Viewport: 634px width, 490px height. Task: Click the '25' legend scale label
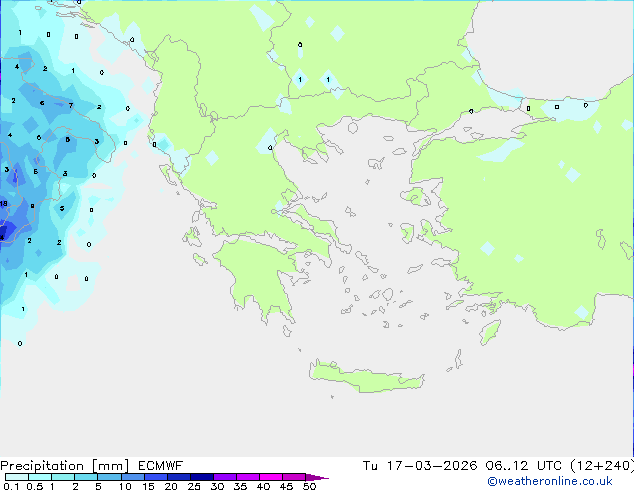[x=194, y=486]
